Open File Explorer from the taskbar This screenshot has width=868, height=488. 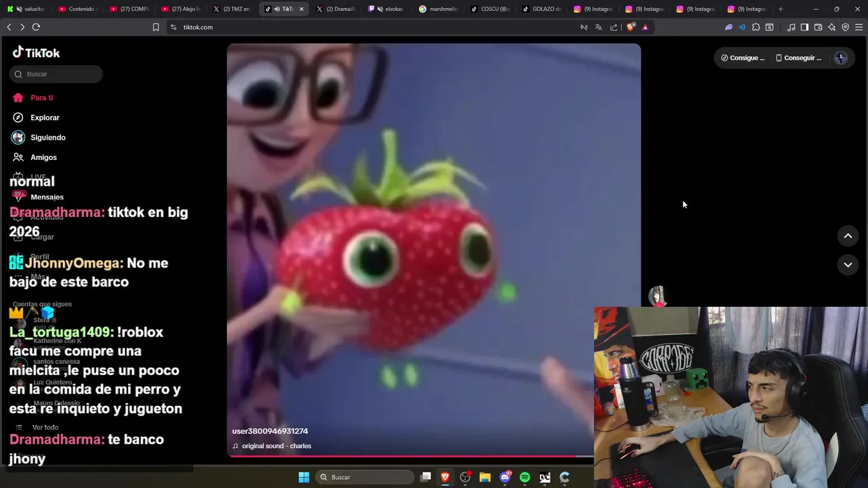pyautogui.click(x=485, y=477)
